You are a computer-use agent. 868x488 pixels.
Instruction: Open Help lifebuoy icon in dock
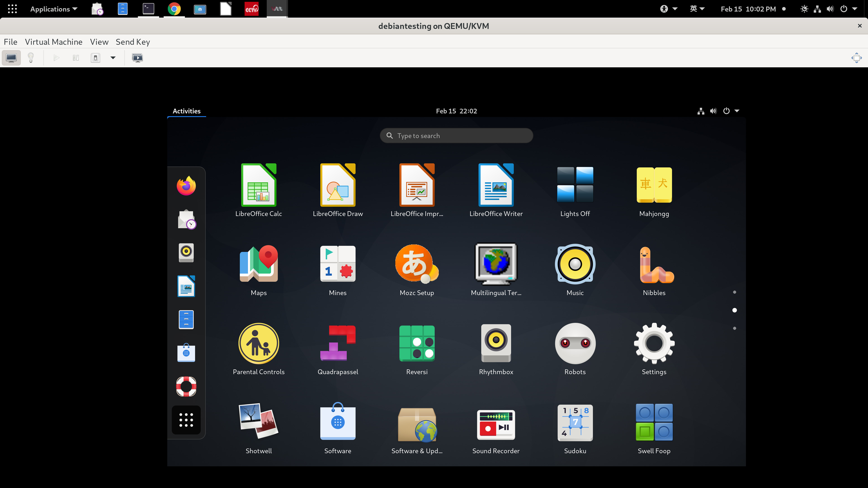click(186, 386)
